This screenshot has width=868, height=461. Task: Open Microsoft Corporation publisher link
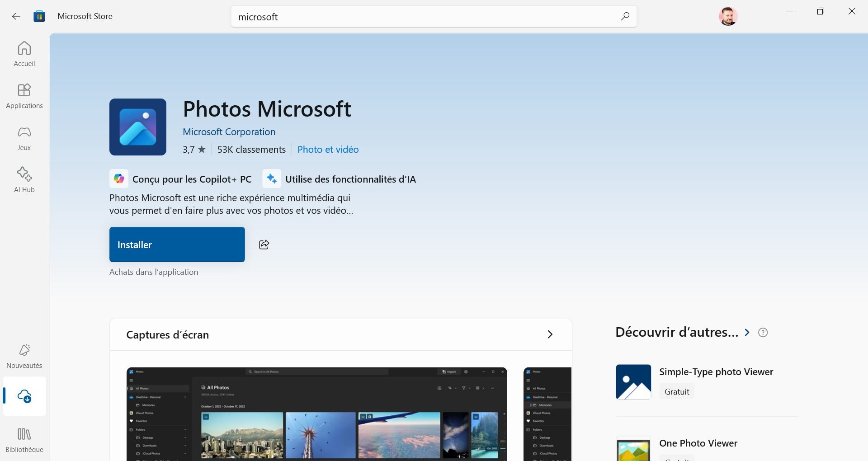(x=229, y=132)
